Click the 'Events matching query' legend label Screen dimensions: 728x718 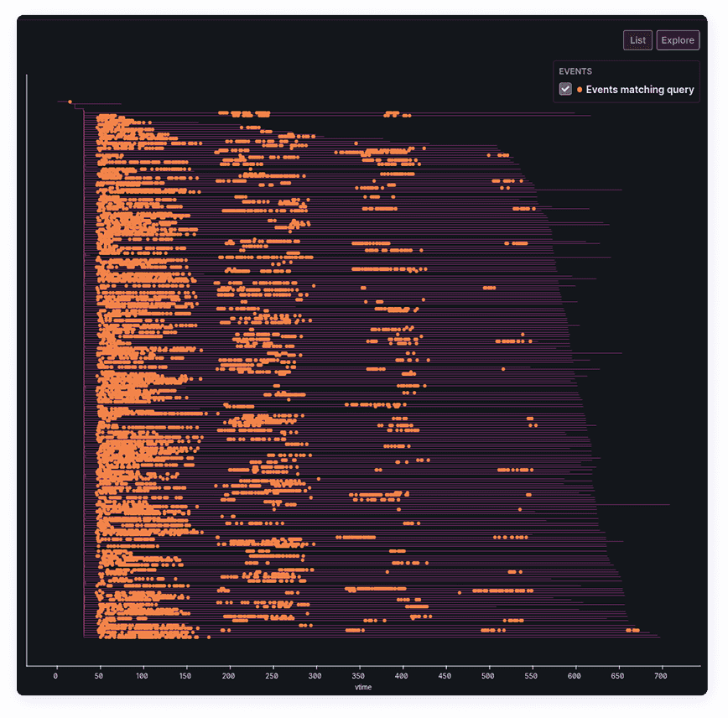[x=639, y=89]
